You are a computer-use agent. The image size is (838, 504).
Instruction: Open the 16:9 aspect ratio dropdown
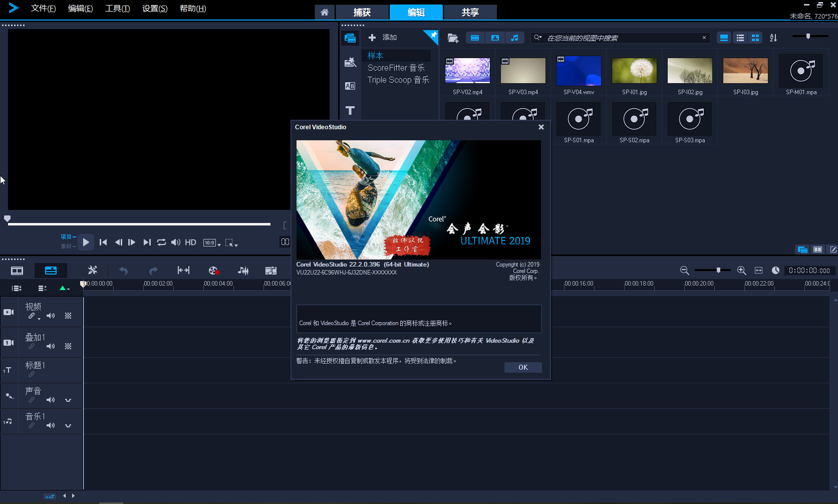[x=212, y=243]
